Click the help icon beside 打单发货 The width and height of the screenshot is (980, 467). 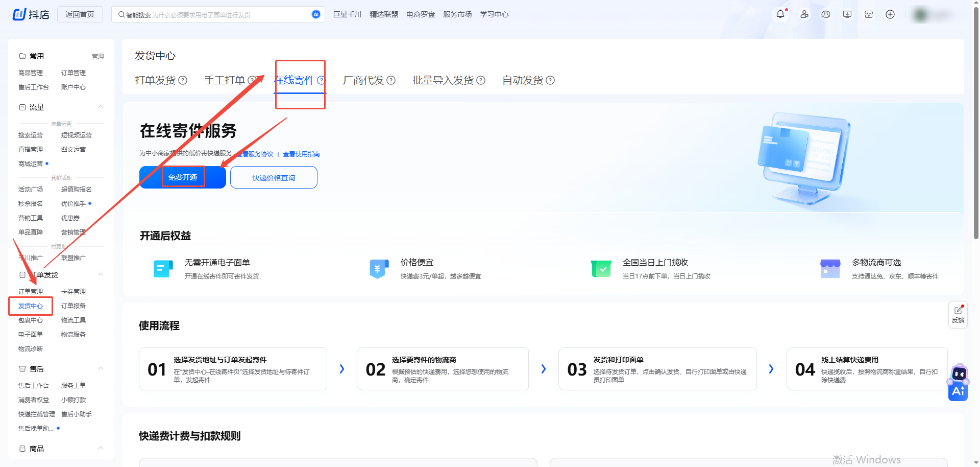point(183,80)
